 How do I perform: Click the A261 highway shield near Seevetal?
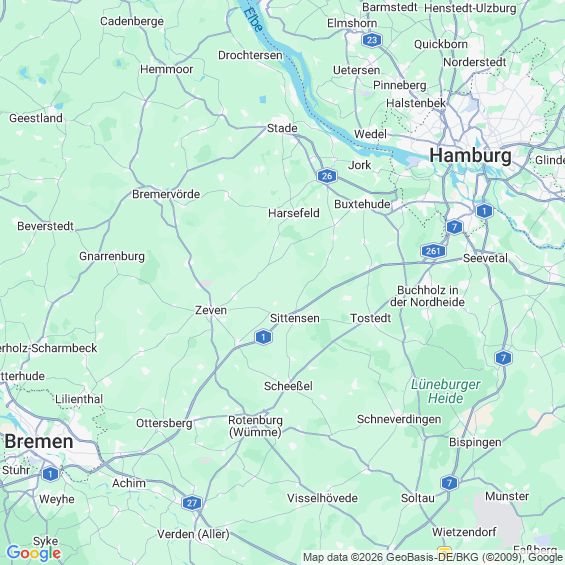(433, 251)
